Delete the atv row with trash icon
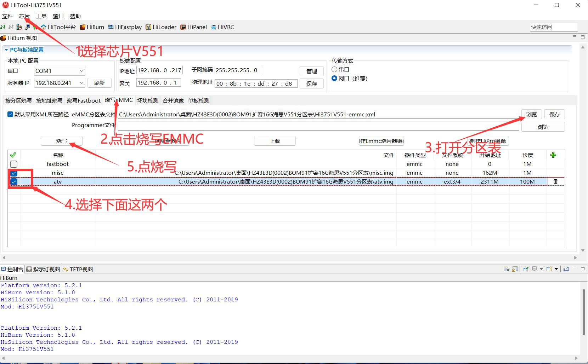This screenshot has width=588, height=364. (555, 181)
